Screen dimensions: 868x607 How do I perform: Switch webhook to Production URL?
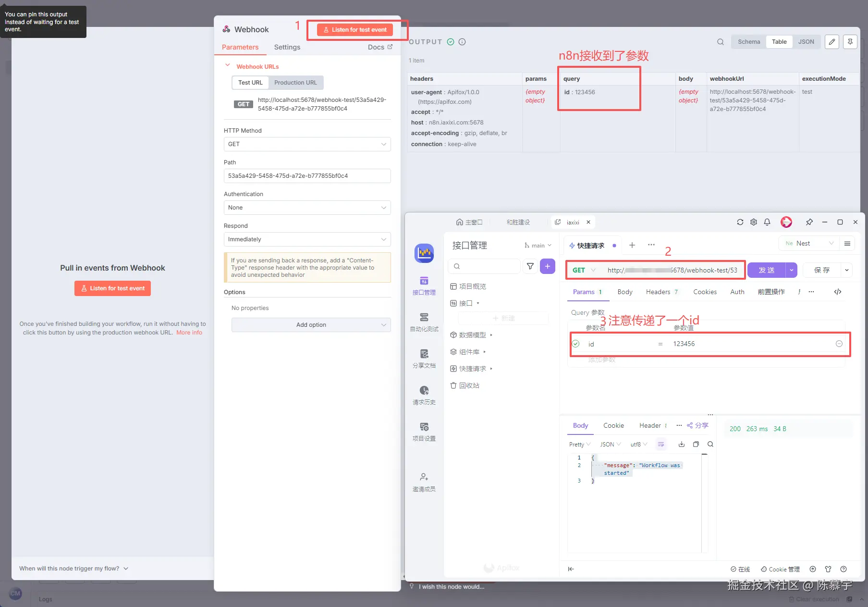pos(295,83)
